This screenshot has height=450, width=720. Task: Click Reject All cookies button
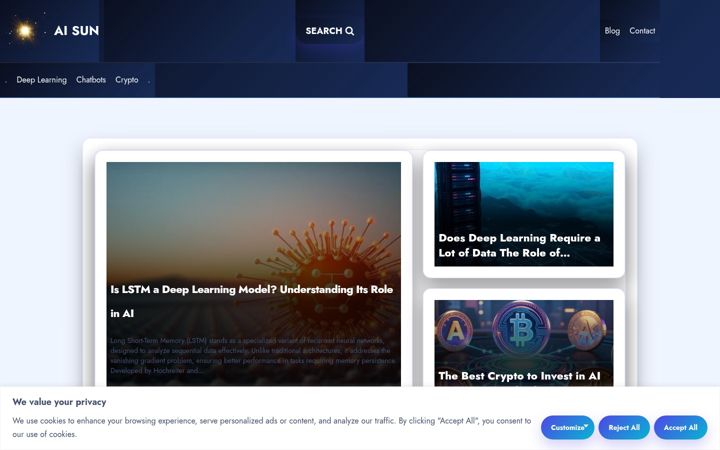[624, 428]
